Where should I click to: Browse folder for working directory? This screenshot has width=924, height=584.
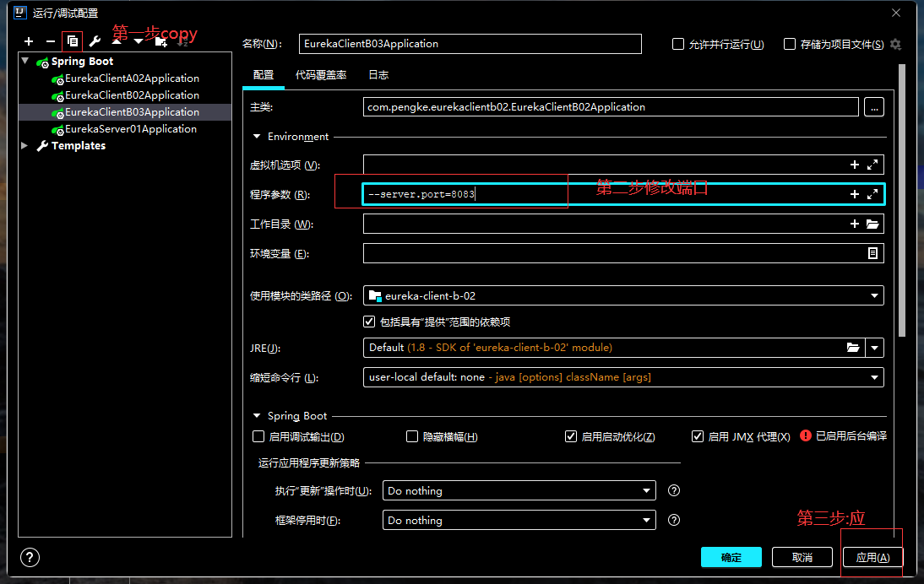pyautogui.click(x=872, y=224)
